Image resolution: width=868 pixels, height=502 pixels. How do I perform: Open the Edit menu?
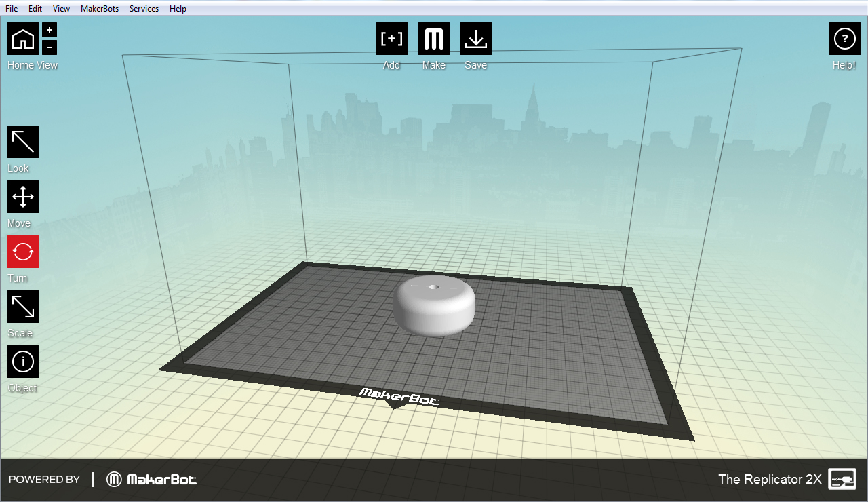pyautogui.click(x=35, y=9)
